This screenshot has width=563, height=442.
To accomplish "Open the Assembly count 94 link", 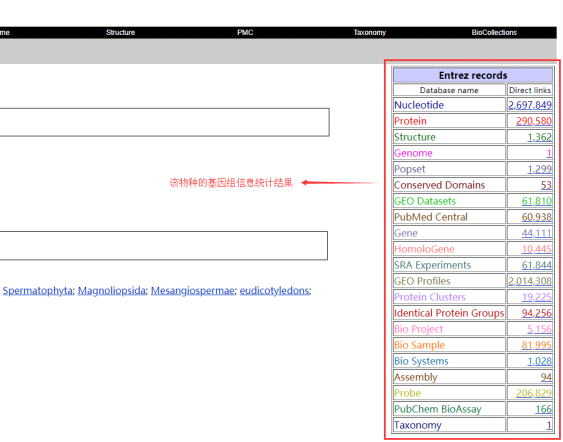I will click(x=546, y=377).
